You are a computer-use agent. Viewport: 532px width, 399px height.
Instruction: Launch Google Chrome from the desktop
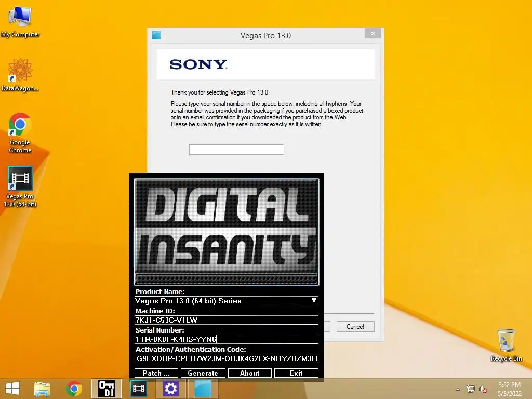coord(20,133)
